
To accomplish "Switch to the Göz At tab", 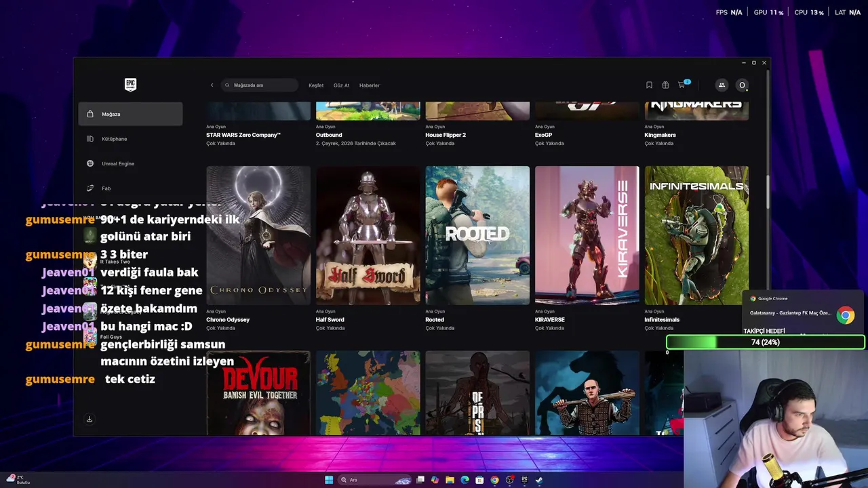I will coord(341,85).
